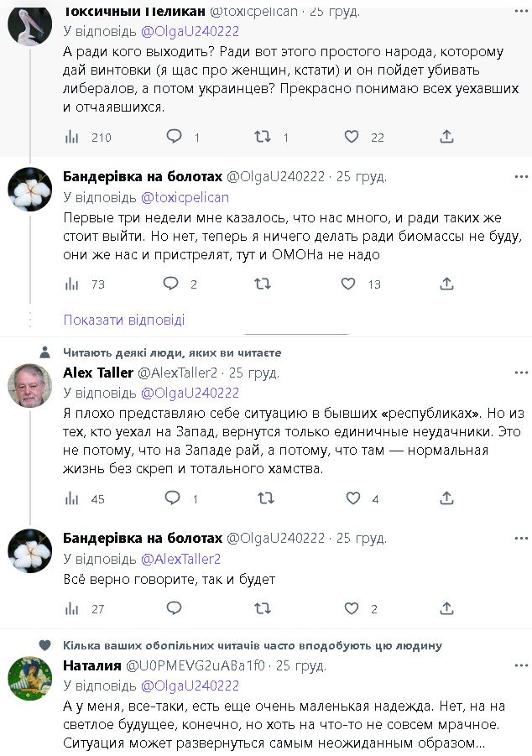
Task: Open Alex Taller profile picture
Action: (29, 385)
